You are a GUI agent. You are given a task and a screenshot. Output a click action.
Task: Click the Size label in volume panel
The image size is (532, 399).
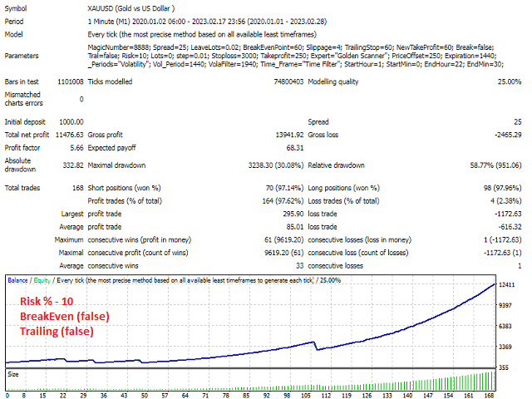coord(13,374)
